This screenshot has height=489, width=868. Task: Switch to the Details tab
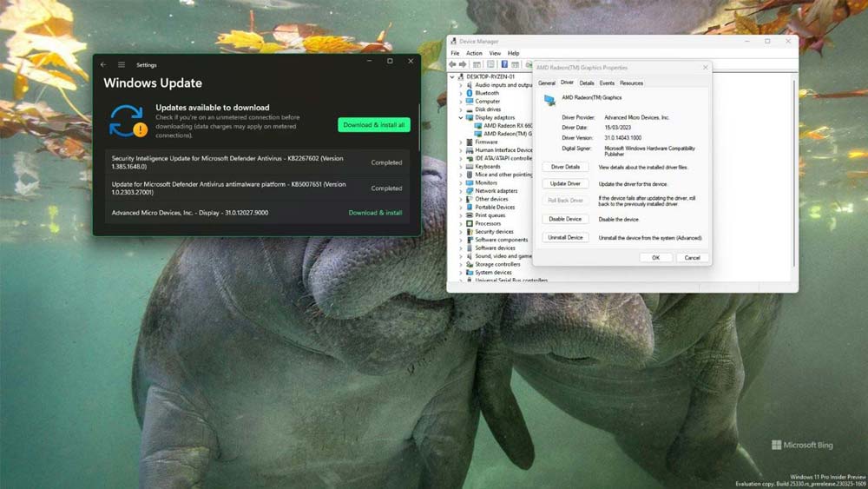tap(587, 83)
